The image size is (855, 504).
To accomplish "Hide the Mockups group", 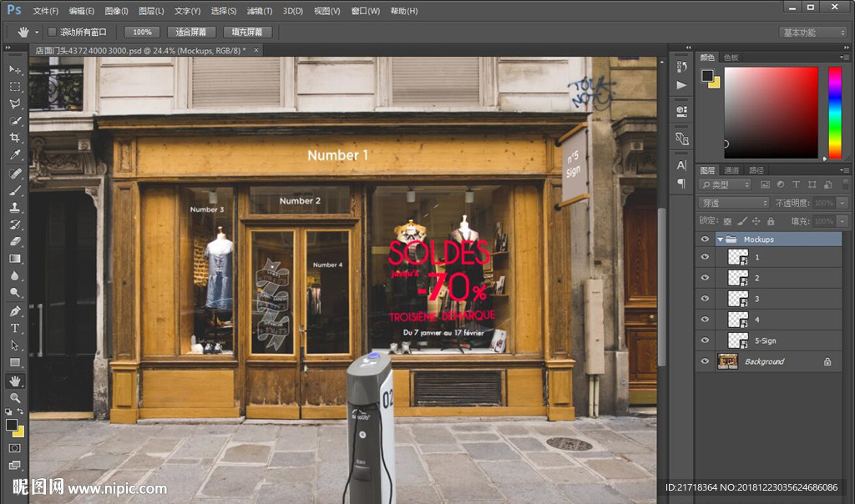I will coord(705,239).
